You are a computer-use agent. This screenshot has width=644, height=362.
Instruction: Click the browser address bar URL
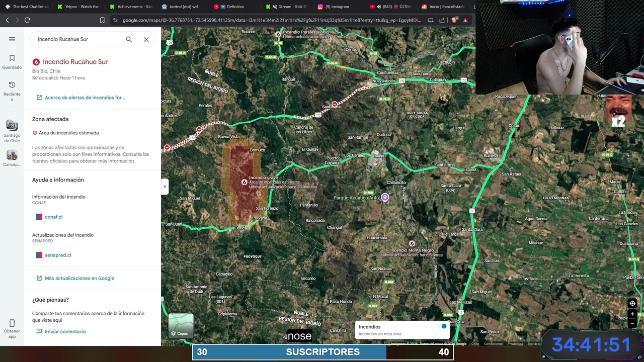click(x=272, y=20)
